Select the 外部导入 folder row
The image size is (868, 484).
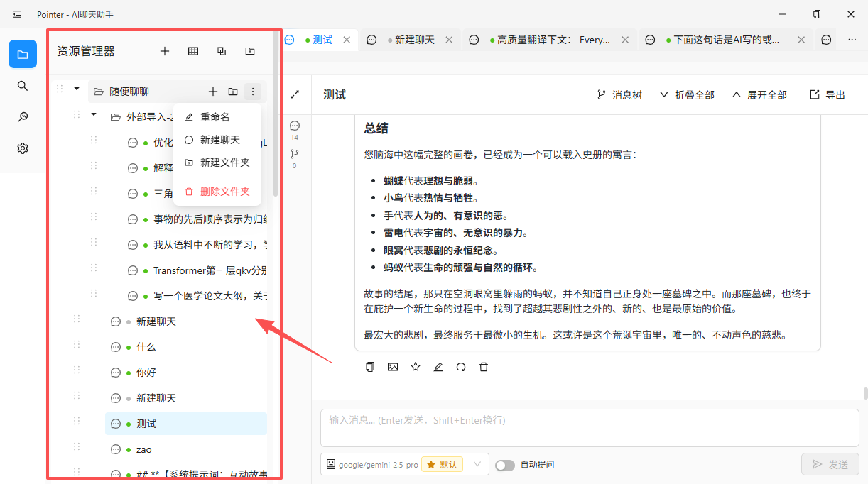(x=139, y=117)
